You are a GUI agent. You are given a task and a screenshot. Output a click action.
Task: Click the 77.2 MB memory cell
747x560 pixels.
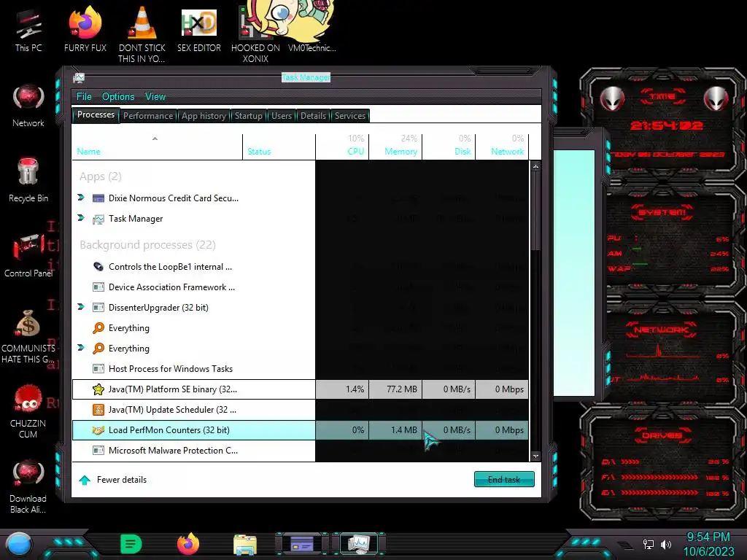395,389
